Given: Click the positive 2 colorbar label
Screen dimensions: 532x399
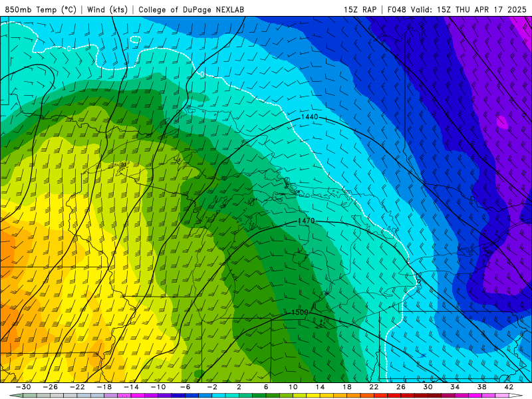Looking at the screenshot, I should pos(239,387).
